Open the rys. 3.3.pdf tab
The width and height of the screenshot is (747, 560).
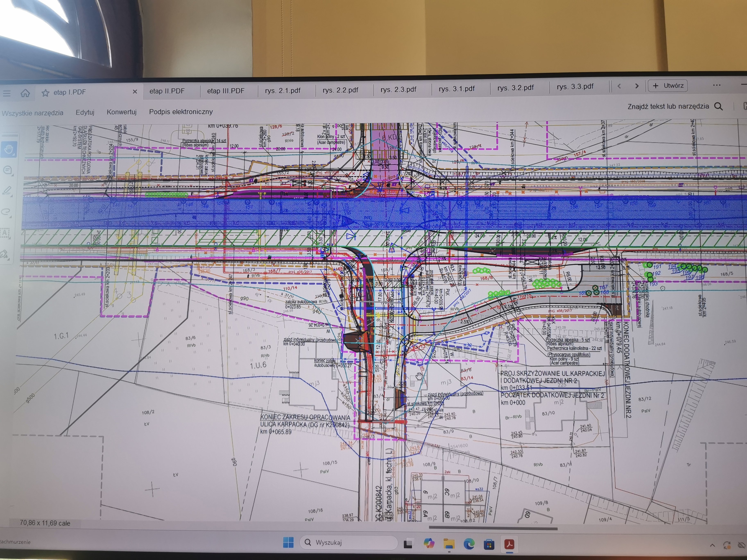(x=575, y=86)
